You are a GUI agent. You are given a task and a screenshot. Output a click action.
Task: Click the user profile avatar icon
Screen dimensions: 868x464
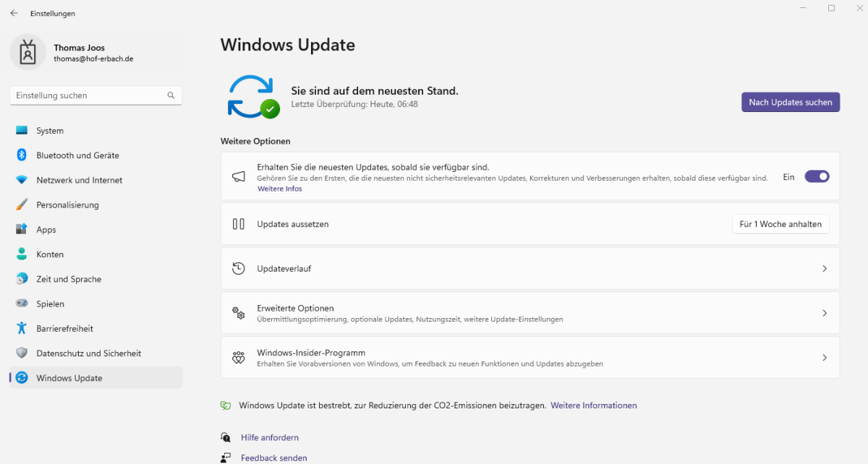click(x=28, y=53)
